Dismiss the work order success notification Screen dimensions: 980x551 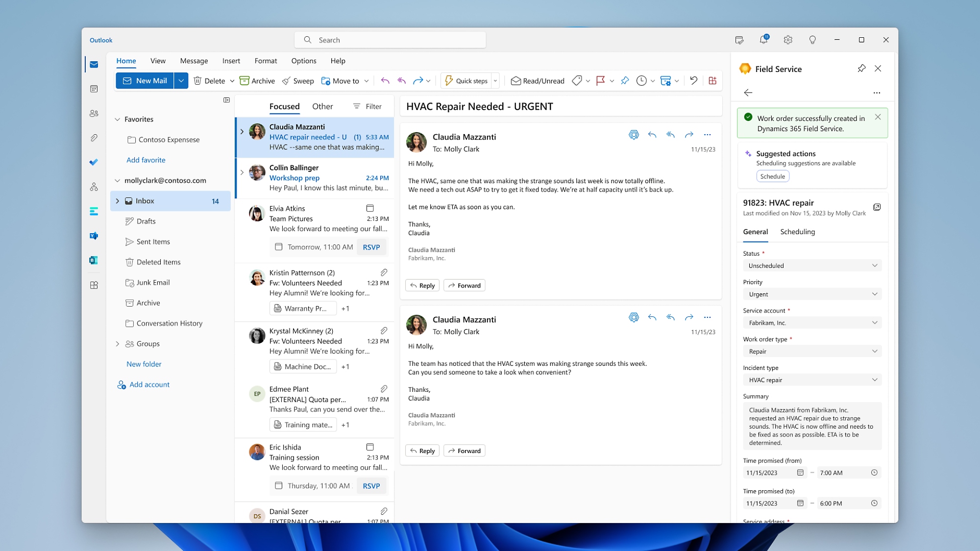click(x=878, y=117)
